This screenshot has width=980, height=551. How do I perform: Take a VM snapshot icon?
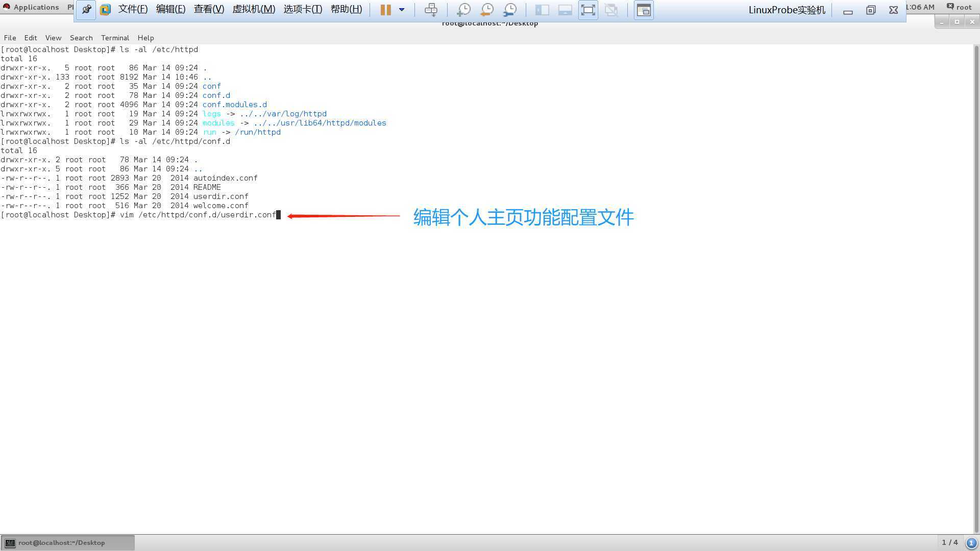pyautogui.click(x=463, y=10)
